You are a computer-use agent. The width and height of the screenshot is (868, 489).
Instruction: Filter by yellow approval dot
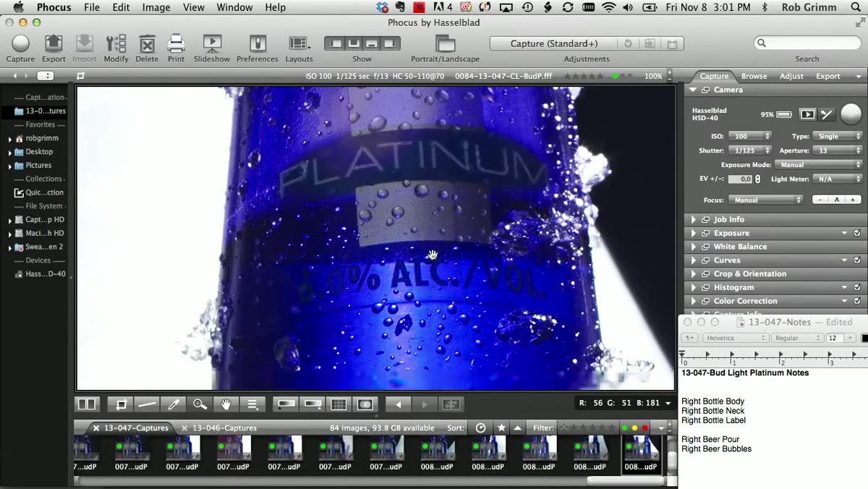coord(634,428)
